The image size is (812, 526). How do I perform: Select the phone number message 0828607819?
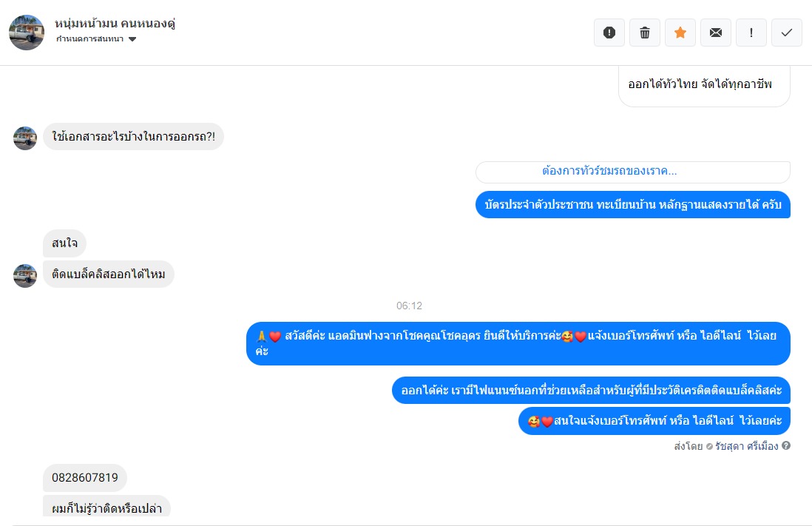pyautogui.click(x=85, y=478)
